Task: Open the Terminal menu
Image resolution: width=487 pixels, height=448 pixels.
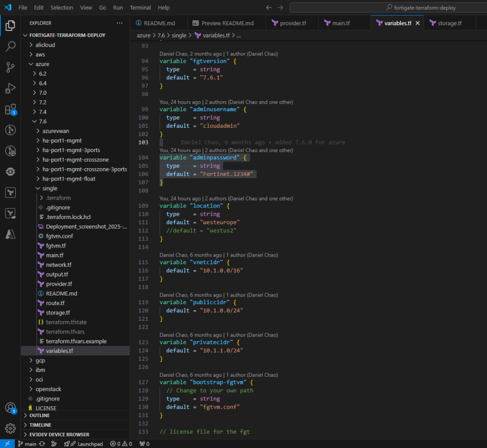Action: click(140, 8)
